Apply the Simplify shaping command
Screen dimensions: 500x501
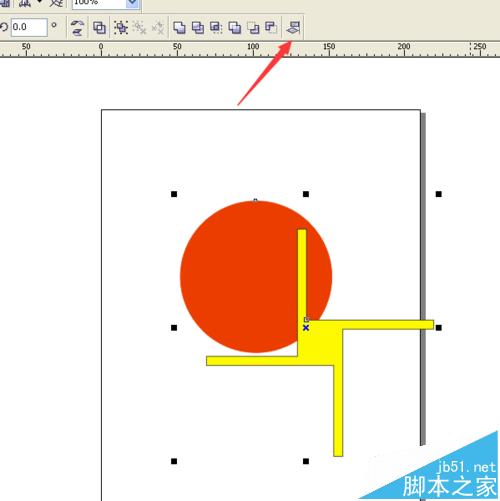pos(235,27)
